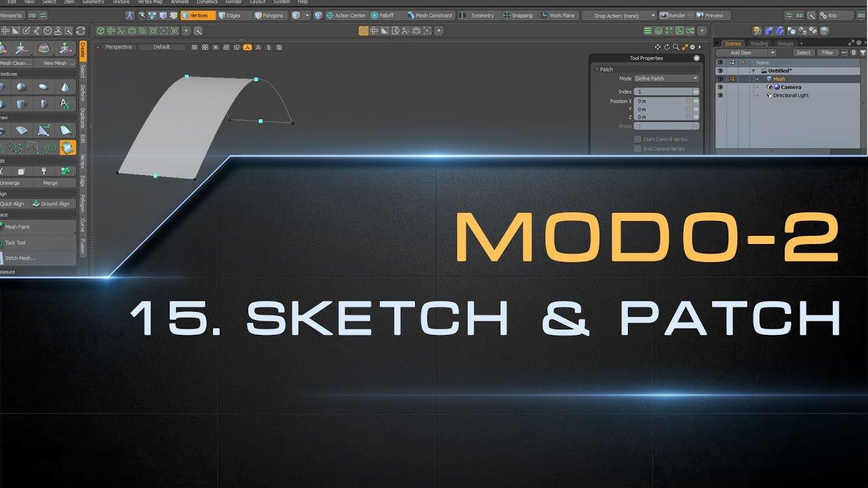This screenshot has width=868, height=488.
Task: Open the Falloff menu
Action: click(382, 15)
